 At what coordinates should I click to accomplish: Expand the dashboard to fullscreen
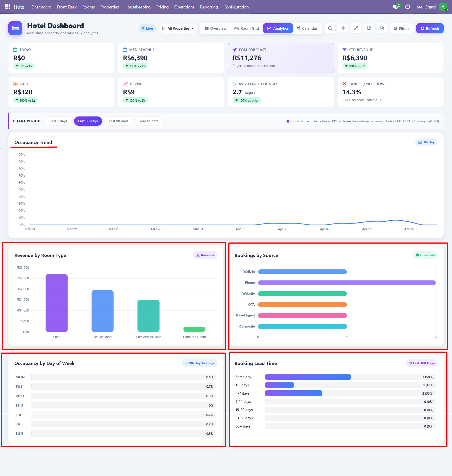(356, 28)
